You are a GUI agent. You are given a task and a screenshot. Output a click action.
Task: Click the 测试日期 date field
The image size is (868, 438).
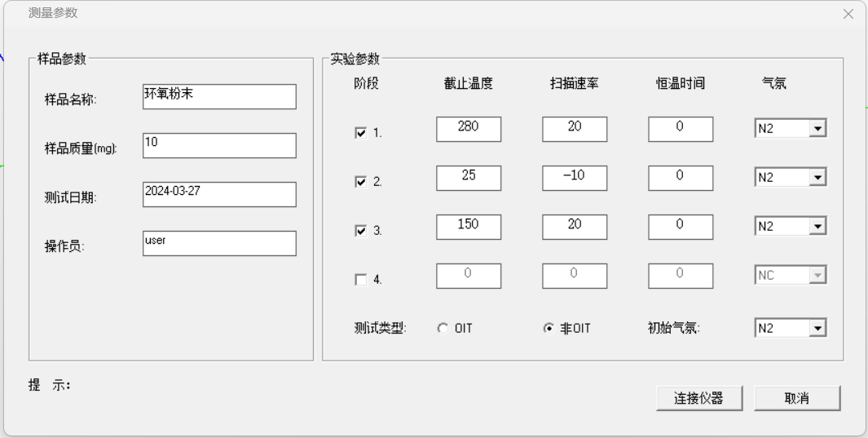(x=218, y=194)
